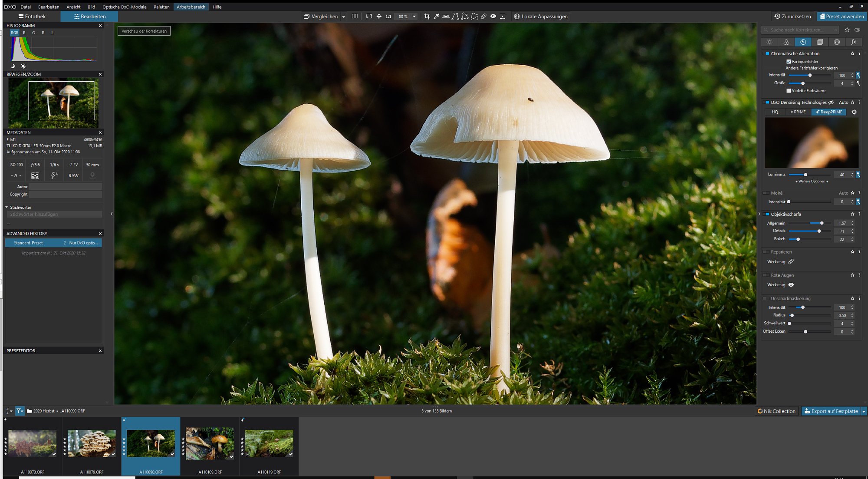The image size is (868, 479).
Task: Select the crop tool in toolbar
Action: [x=427, y=17]
